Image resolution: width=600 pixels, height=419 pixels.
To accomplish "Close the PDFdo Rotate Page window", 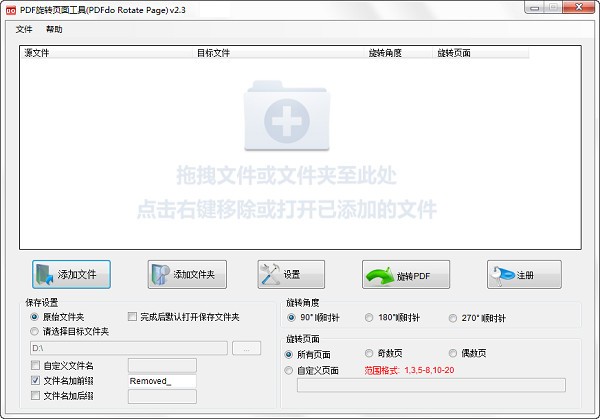I will pos(579,7).
